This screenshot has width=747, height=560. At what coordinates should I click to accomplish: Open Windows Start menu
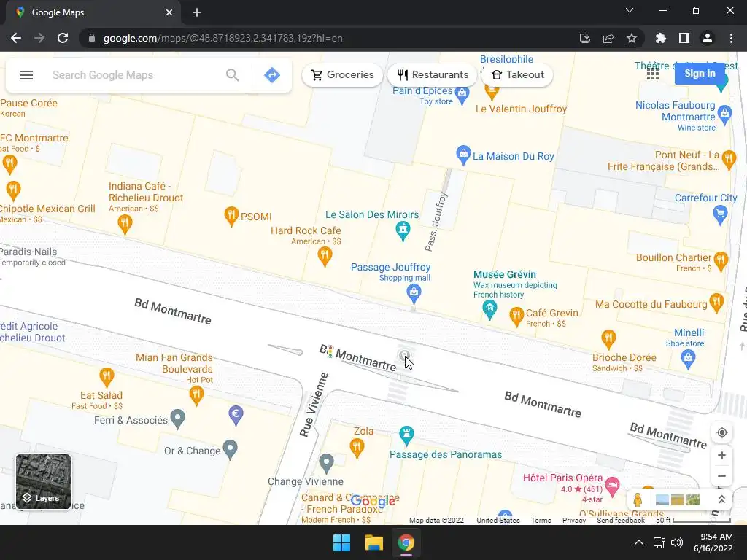[x=341, y=542]
